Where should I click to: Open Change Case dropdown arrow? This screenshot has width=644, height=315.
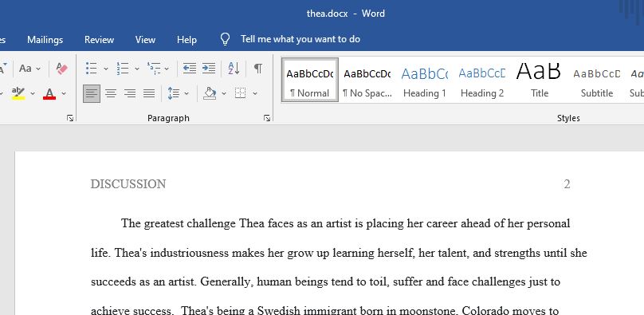click(38, 69)
